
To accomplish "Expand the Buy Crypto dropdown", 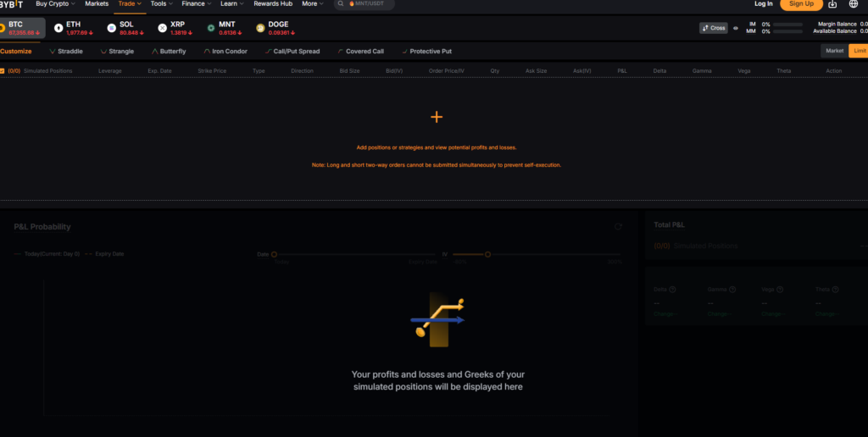I will click(55, 4).
